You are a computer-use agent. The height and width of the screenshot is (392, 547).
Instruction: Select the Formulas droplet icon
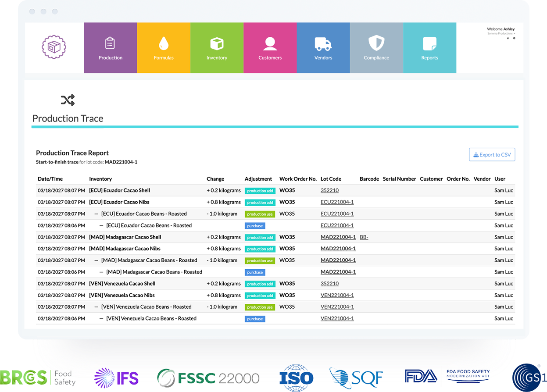[164, 43]
